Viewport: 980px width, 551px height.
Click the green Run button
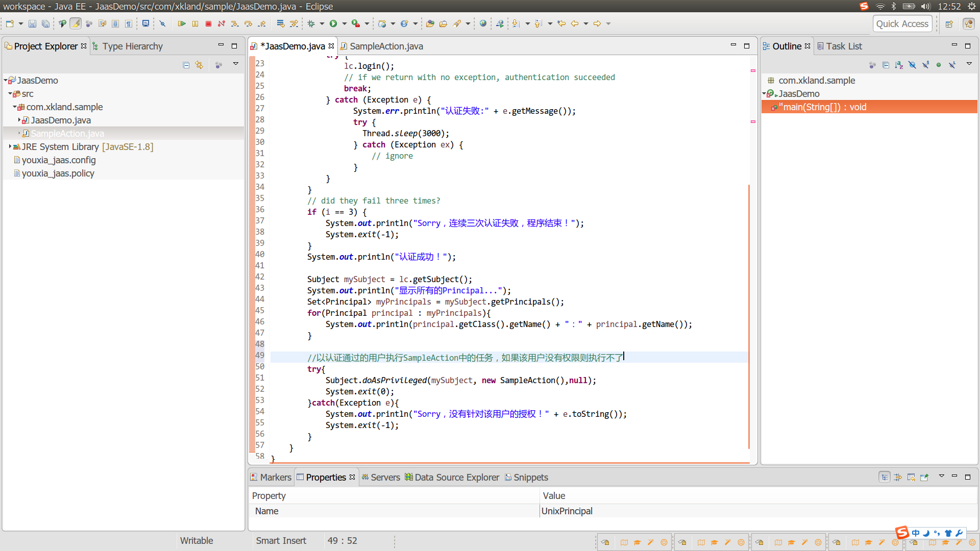(333, 24)
